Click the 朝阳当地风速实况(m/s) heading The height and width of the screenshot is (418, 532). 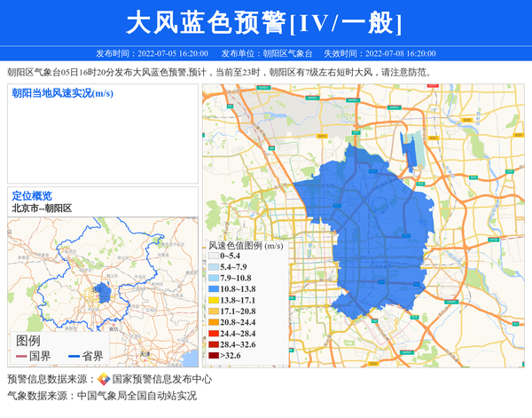pyautogui.click(x=62, y=93)
